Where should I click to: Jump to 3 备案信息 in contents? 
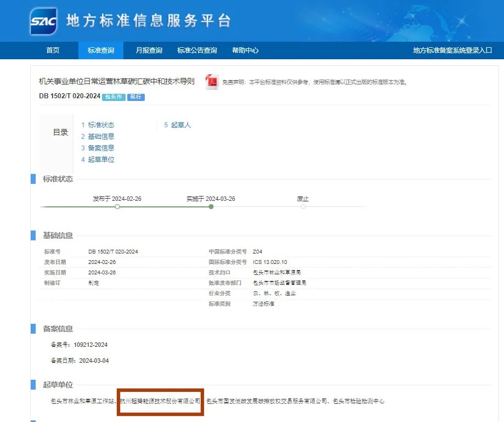click(x=98, y=148)
